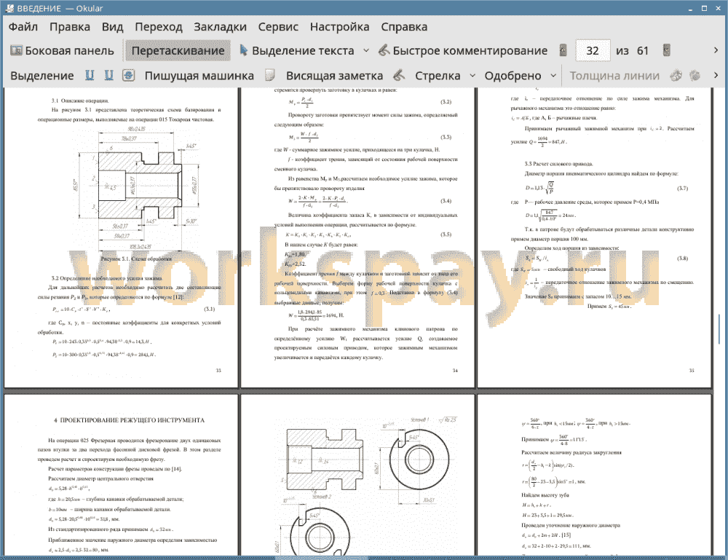Select the Выделение текста tool
This screenshot has width=728, height=560.
tap(297, 51)
